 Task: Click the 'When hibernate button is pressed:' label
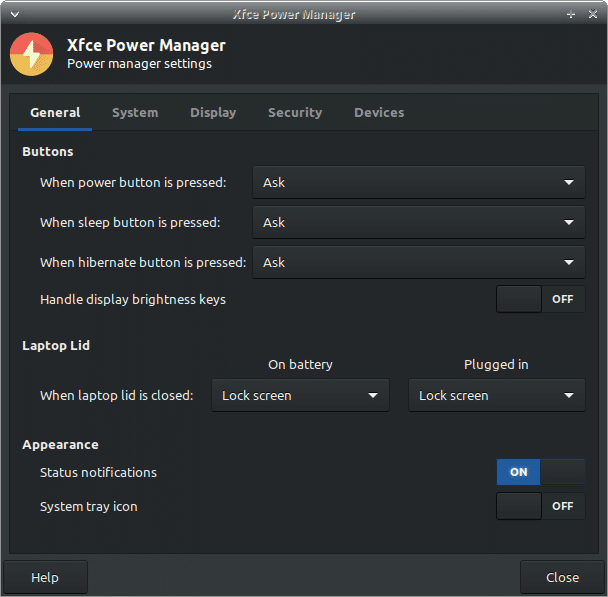[x=143, y=262]
